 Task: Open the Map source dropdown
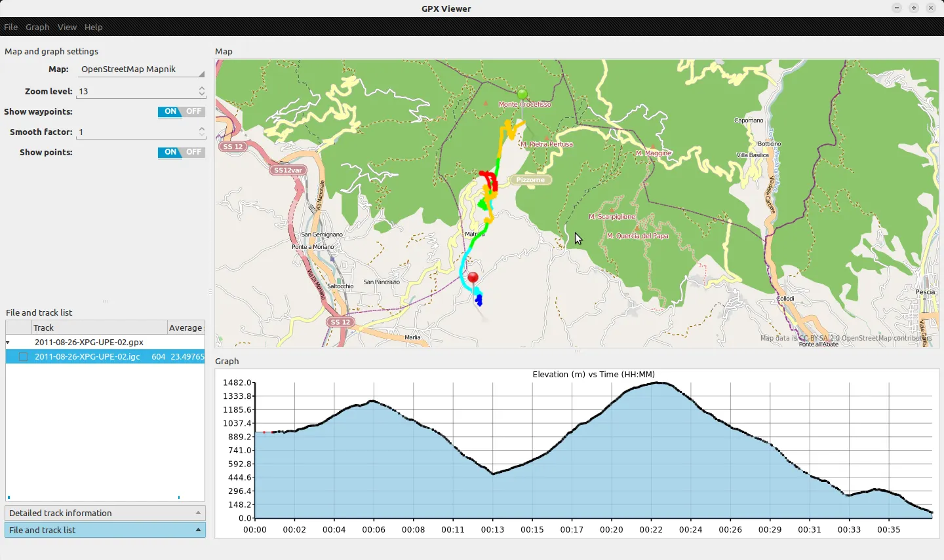(141, 69)
